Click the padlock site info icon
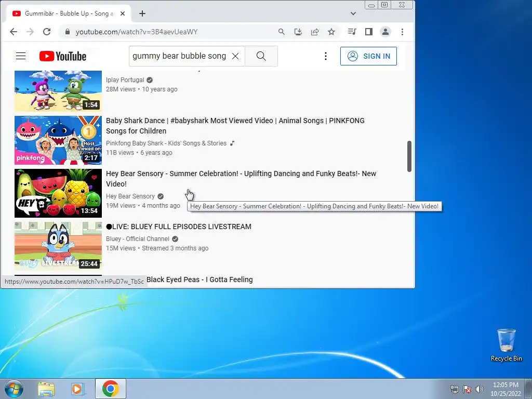532x399 pixels. (x=68, y=32)
